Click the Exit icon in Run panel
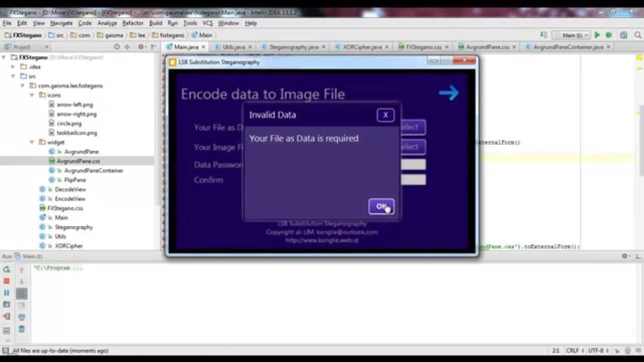The width and height of the screenshot is (644, 362). pos(7,317)
